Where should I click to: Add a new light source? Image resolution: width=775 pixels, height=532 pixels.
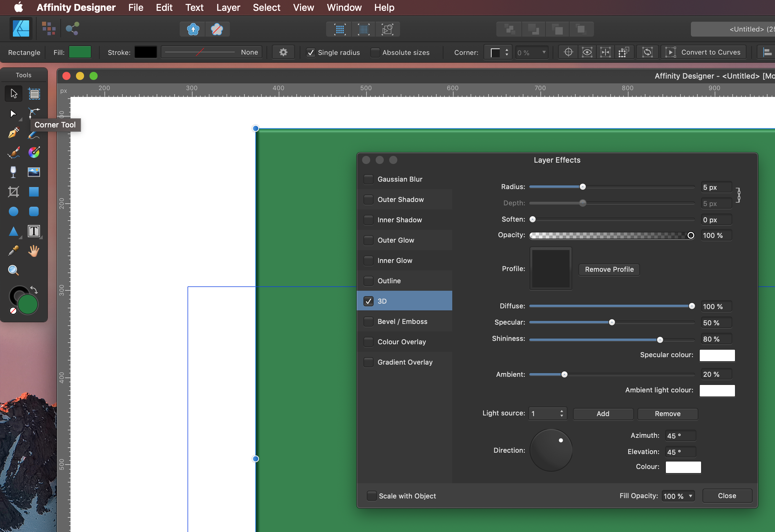point(603,414)
